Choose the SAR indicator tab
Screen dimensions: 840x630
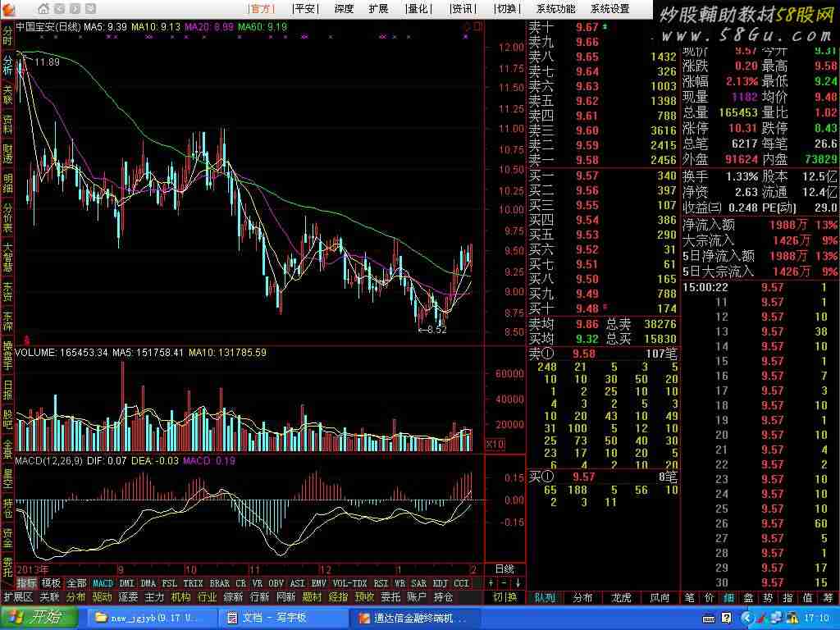(419, 583)
